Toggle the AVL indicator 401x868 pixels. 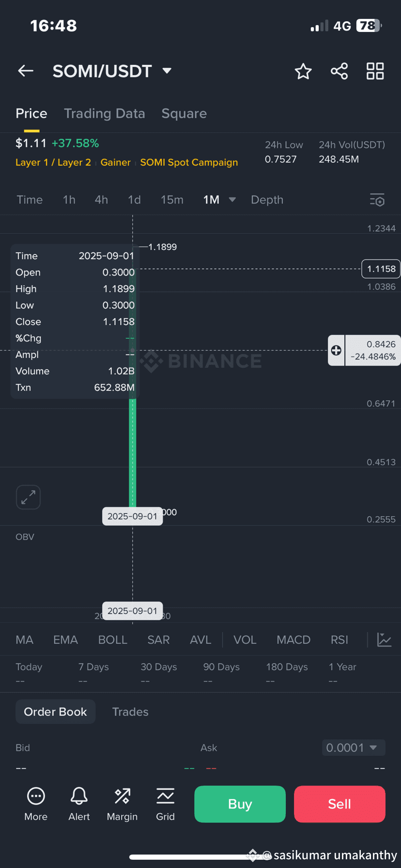point(200,640)
